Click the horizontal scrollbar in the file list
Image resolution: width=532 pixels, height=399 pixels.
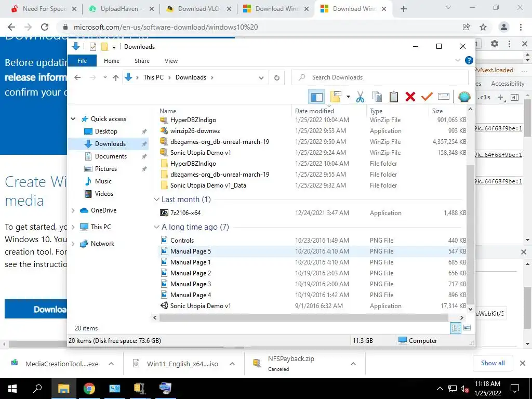click(303, 318)
